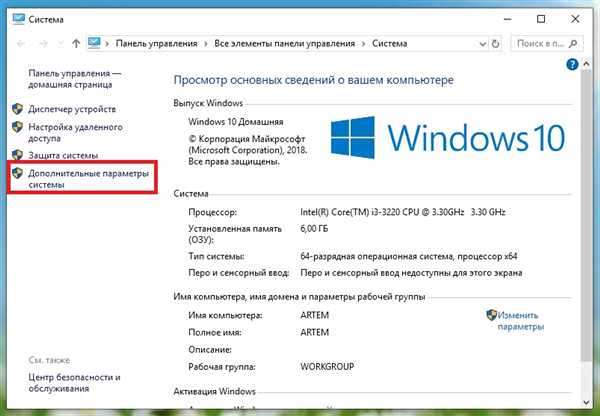The height and width of the screenshot is (416, 600).
Task: Expand chevron after 'Все элементы панели управления'
Action: tap(364, 44)
